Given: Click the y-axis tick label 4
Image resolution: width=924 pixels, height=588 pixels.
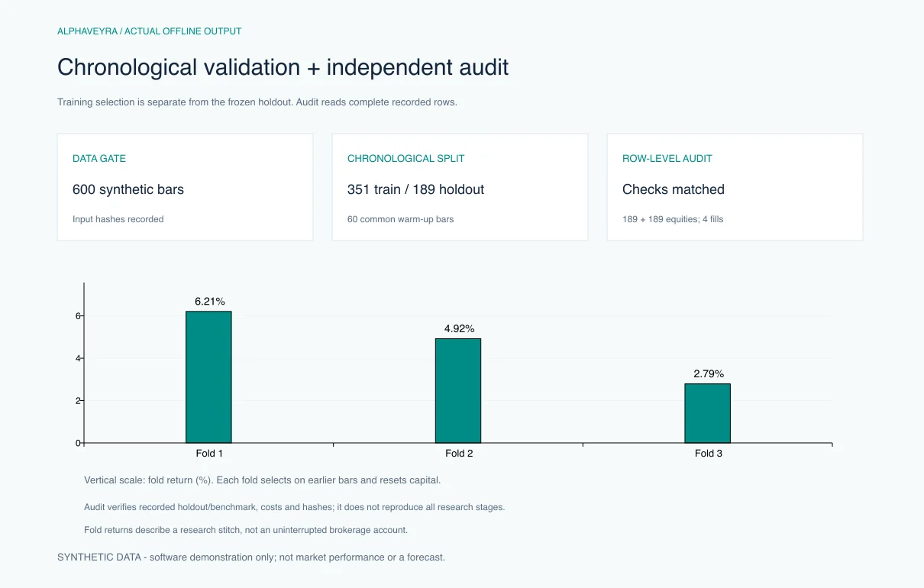Looking at the screenshot, I should pos(78,358).
